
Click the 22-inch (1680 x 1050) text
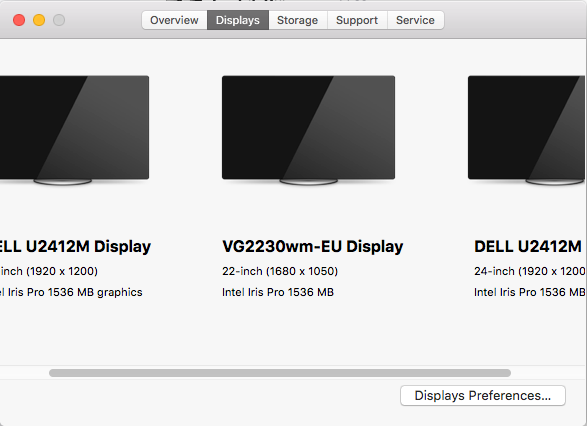[x=280, y=271]
